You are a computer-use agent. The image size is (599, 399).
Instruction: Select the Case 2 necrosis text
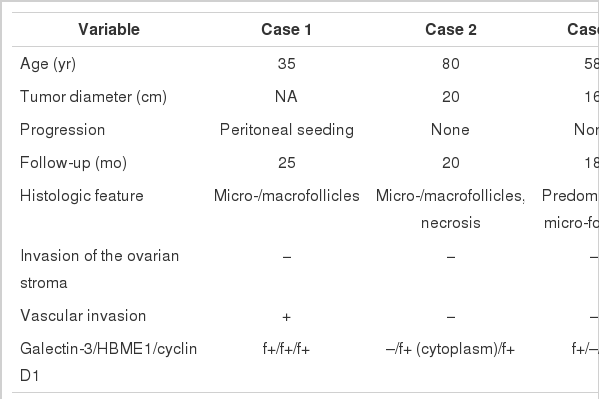pyautogui.click(x=451, y=223)
